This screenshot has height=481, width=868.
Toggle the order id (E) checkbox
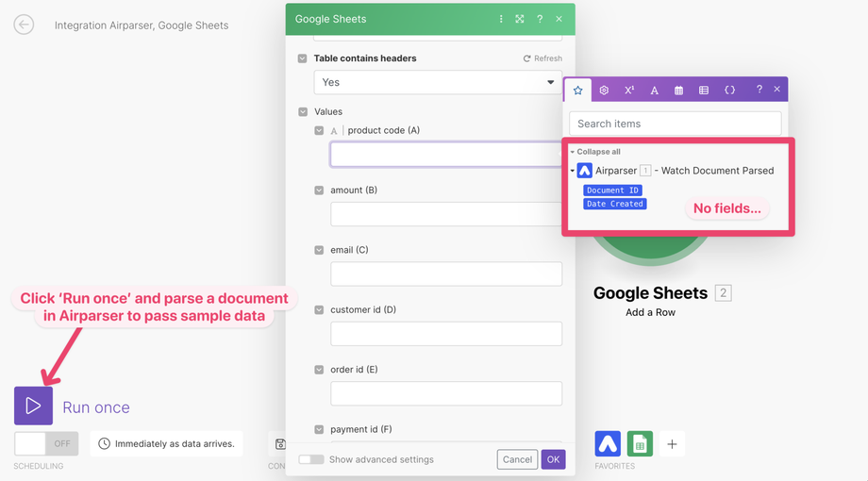319,370
